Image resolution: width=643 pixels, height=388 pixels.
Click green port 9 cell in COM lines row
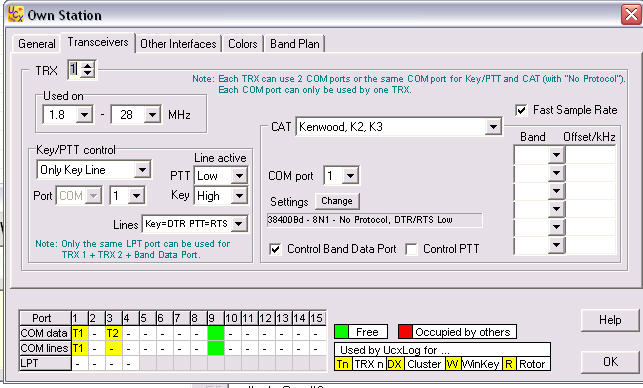tap(216, 348)
